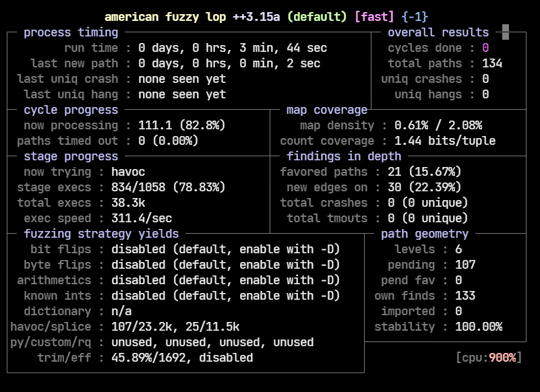540x392 pixels.
Task: Click the 'cycle progress' section header
Action: coord(71,110)
